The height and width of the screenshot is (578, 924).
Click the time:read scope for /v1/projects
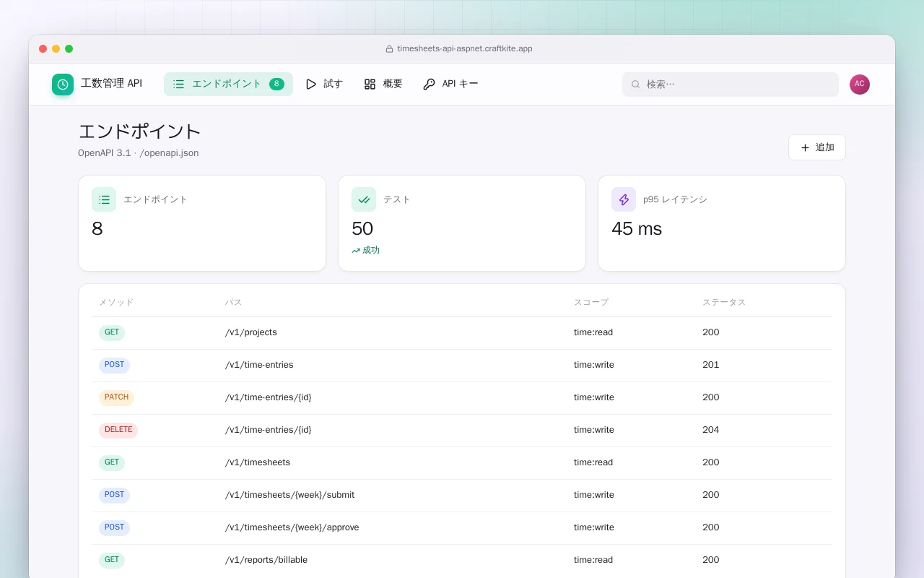593,333
